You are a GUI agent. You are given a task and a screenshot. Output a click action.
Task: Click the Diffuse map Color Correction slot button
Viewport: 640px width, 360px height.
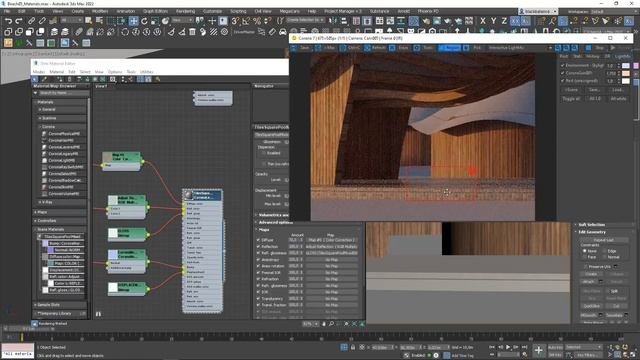point(331,240)
